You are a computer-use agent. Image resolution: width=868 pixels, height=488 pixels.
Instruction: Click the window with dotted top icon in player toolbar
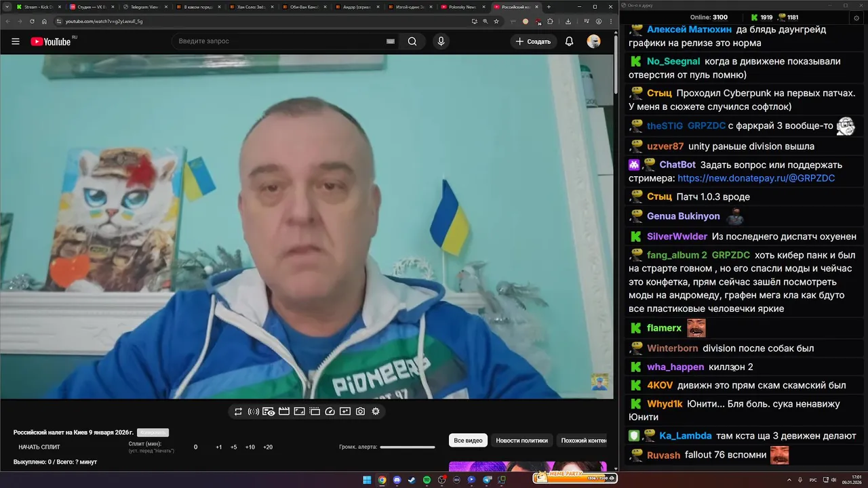[x=315, y=411]
